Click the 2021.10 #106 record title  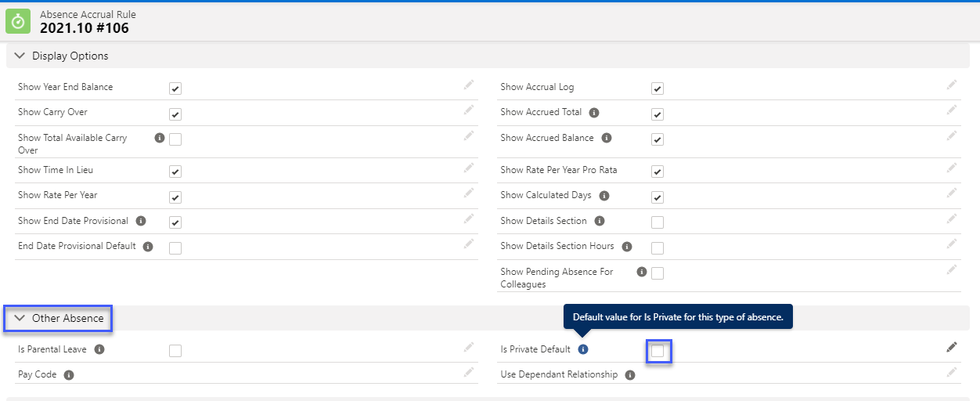[x=85, y=28]
